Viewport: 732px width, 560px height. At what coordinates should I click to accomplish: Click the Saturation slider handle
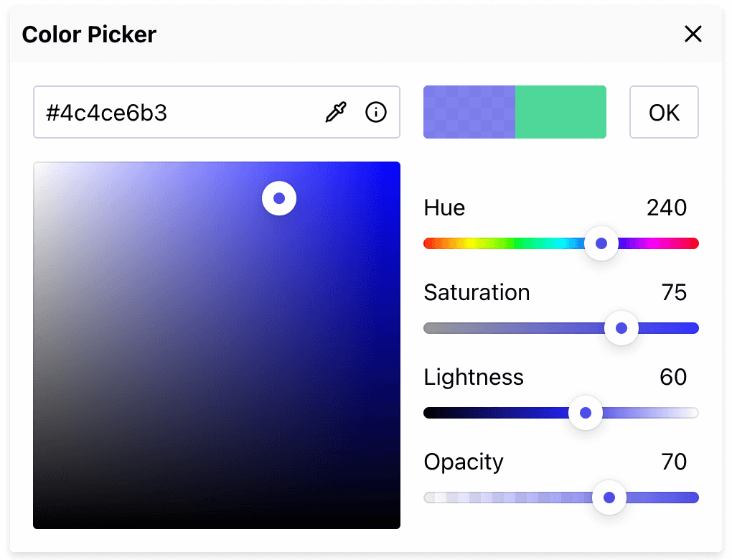(x=621, y=328)
